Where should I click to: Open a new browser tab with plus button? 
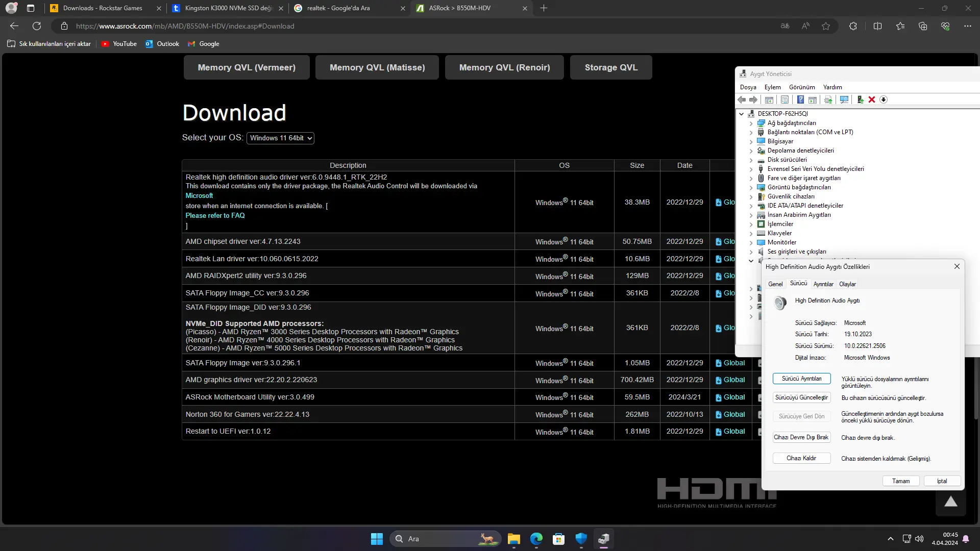coord(544,8)
